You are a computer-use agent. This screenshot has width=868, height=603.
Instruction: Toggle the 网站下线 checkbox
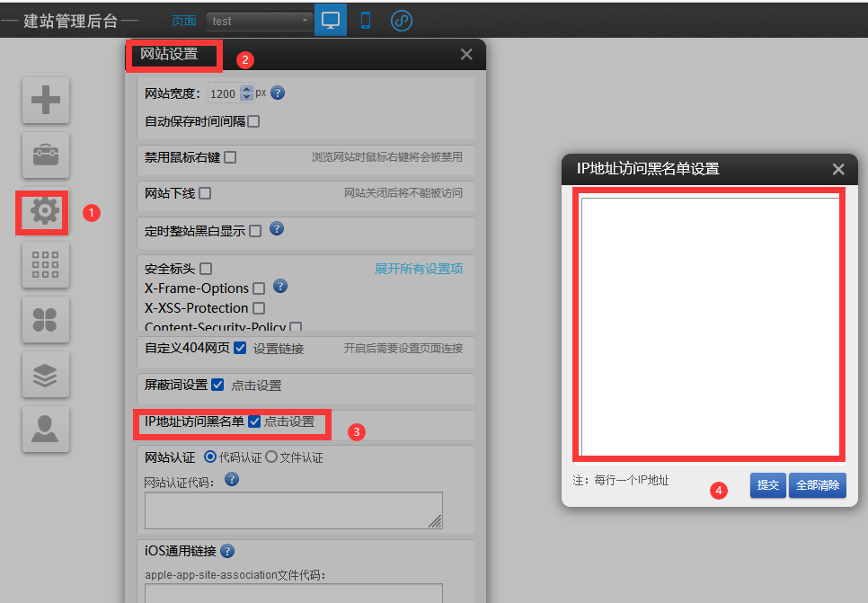[205, 193]
